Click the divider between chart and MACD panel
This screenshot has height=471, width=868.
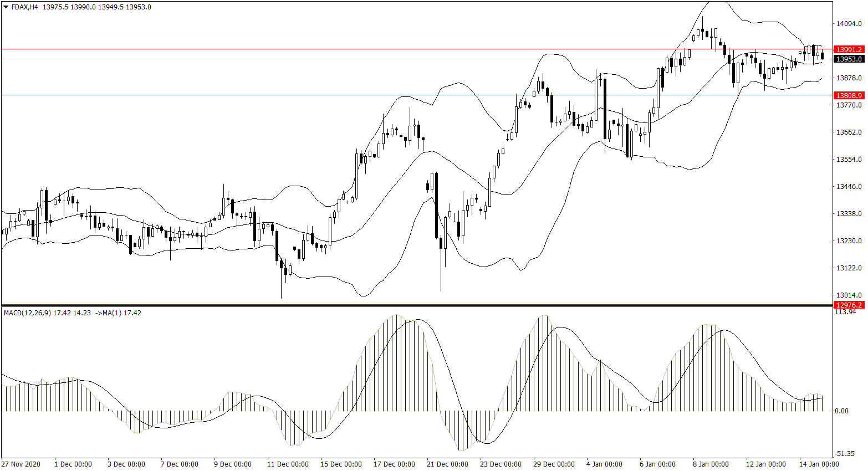416,305
